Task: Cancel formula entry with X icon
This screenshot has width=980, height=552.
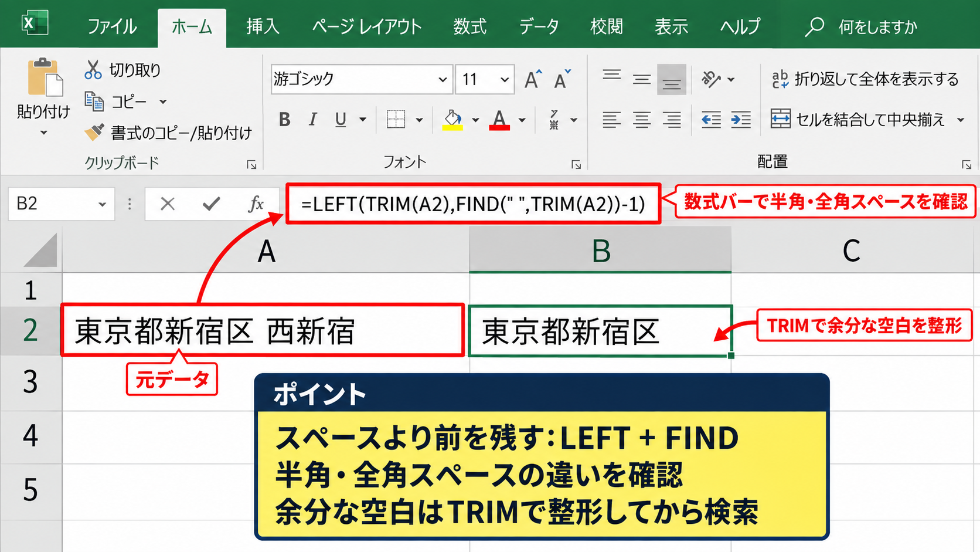Action: (168, 204)
